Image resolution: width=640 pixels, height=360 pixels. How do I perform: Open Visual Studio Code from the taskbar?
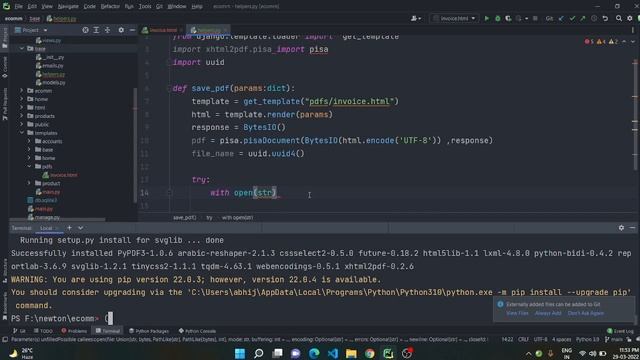333,353
